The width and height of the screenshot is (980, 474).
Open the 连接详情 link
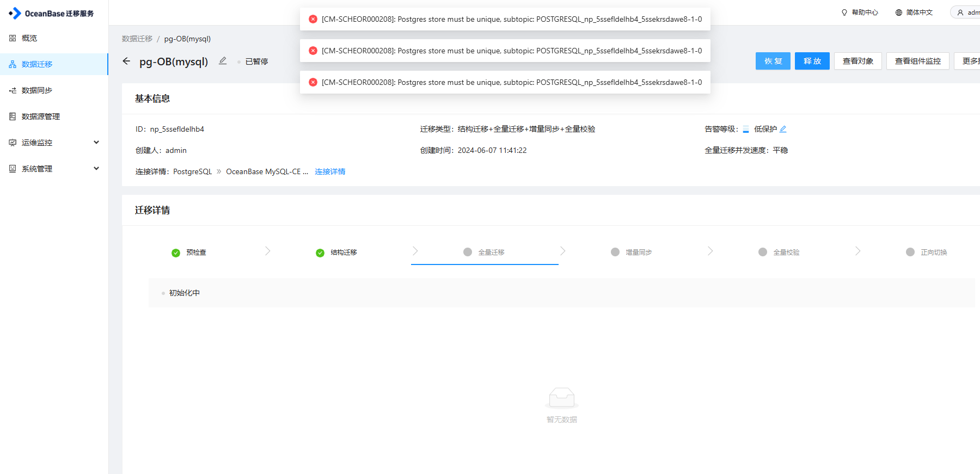[x=330, y=171]
